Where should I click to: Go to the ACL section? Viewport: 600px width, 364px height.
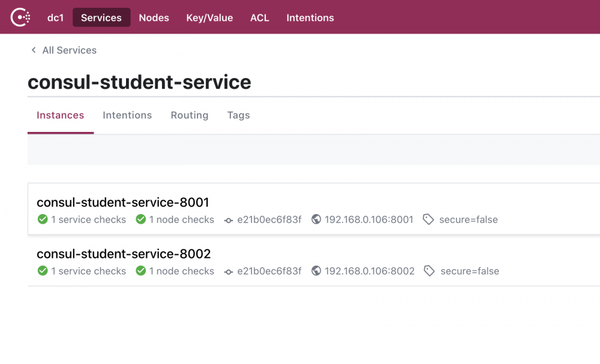(259, 17)
